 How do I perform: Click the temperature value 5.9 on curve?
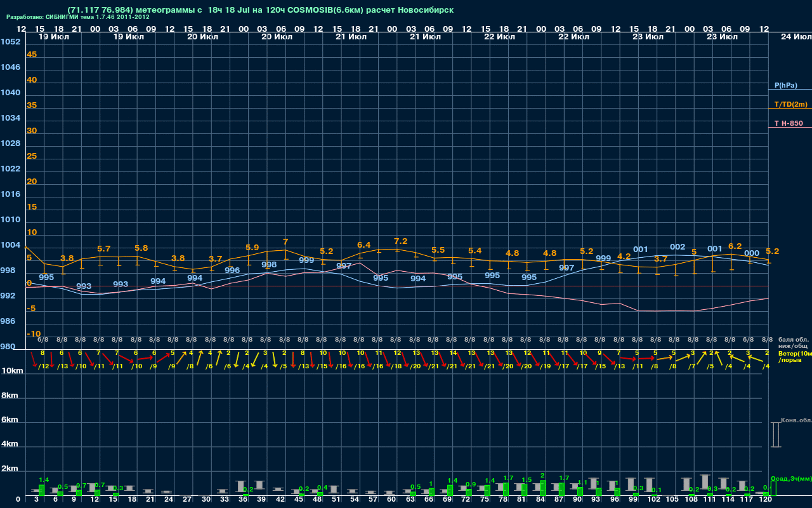coord(252,248)
